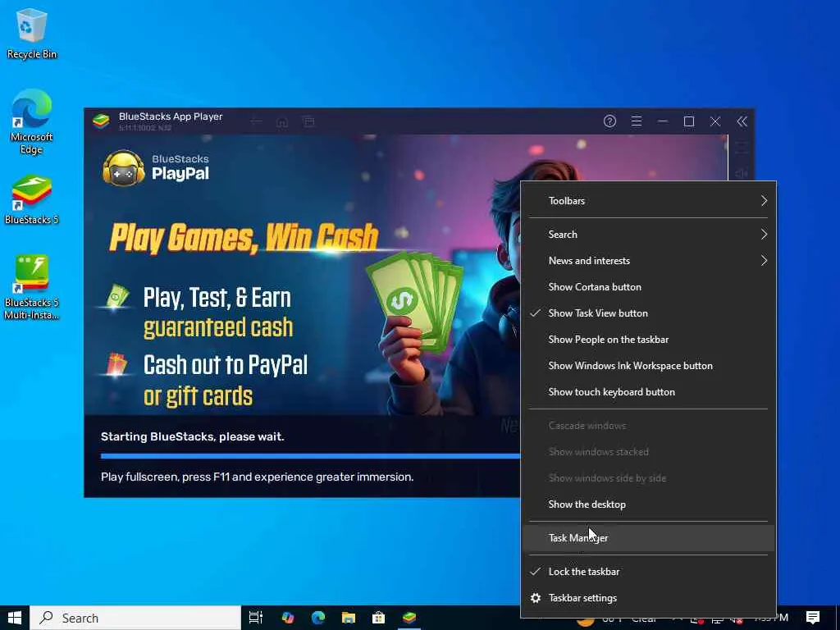Open the BlueStacks help icon
The width and height of the screenshot is (840, 630).
coord(609,121)
